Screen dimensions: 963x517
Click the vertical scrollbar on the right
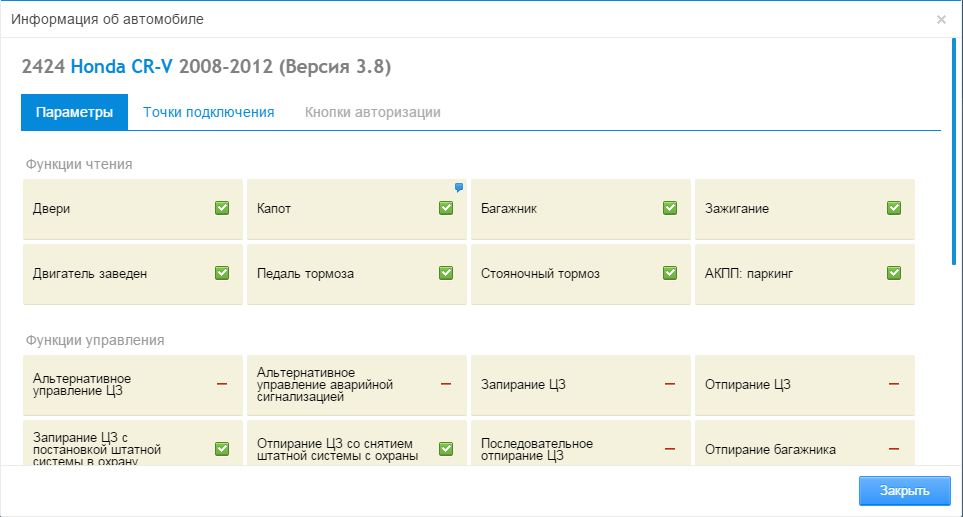(x=953, y=150)
